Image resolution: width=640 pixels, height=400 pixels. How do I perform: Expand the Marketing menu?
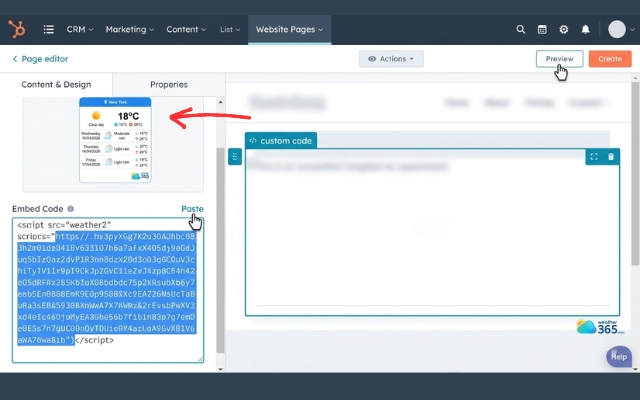click(130, 29)
